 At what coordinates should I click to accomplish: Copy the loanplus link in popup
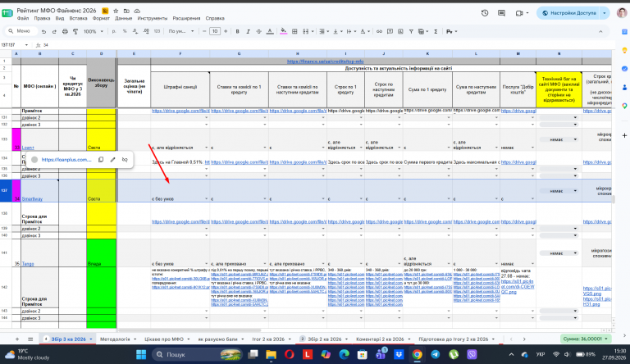(101, 160)
